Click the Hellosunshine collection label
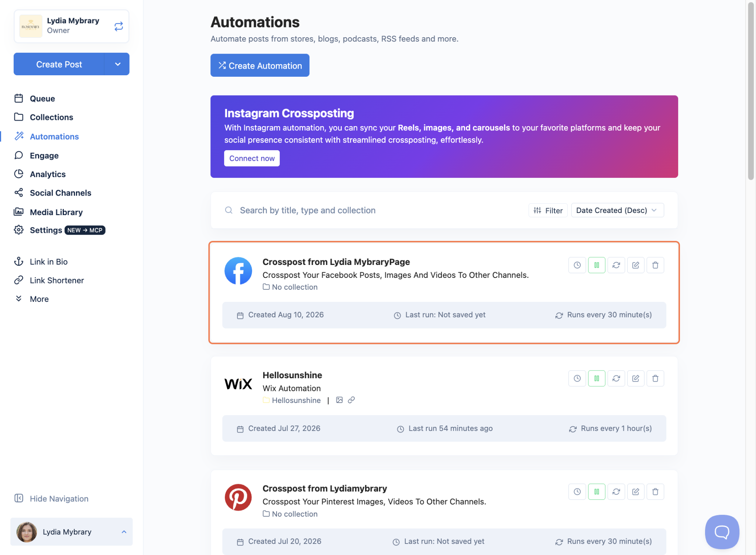 (x=296, y=400)
